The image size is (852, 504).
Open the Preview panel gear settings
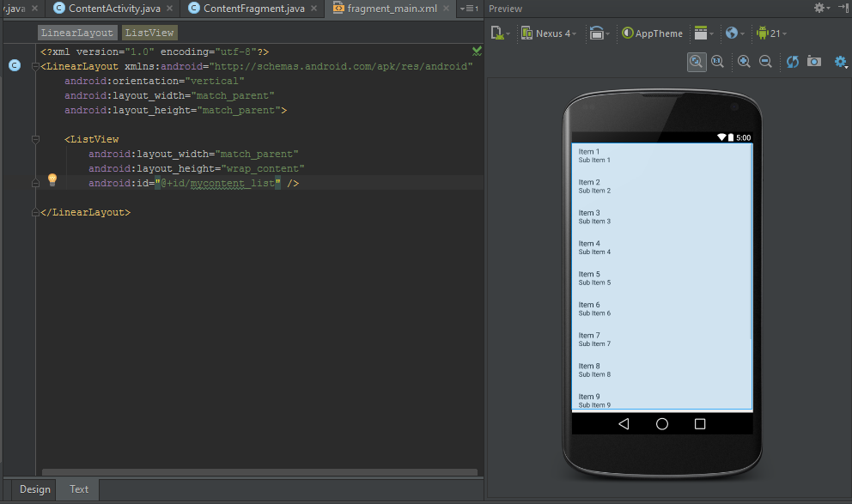[x=820, y=8]
